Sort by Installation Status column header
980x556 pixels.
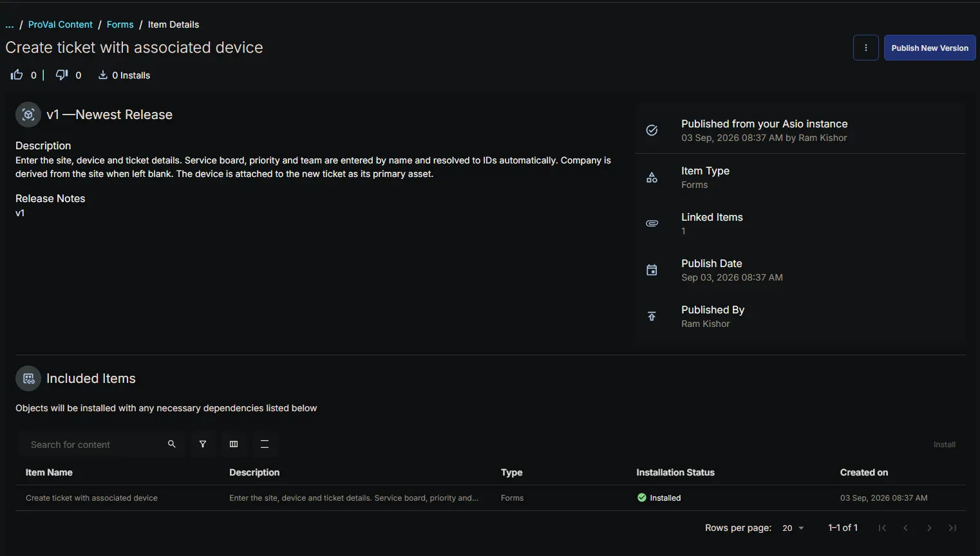click(x=675, y=472)
